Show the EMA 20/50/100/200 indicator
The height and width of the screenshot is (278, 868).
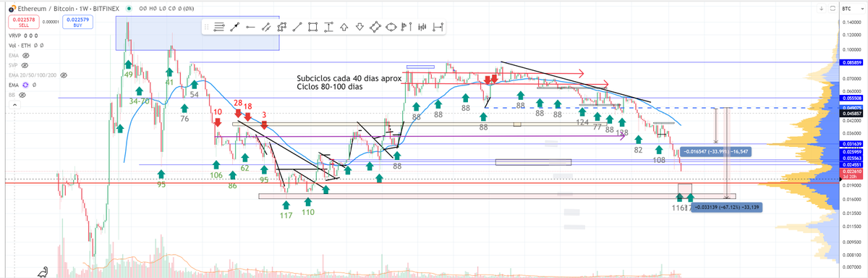tap(64, 75)
